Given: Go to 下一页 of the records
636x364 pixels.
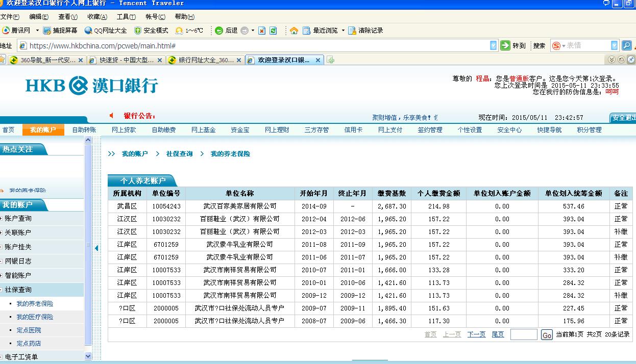Looking at the screenshot, I should (x=476, y=334).
